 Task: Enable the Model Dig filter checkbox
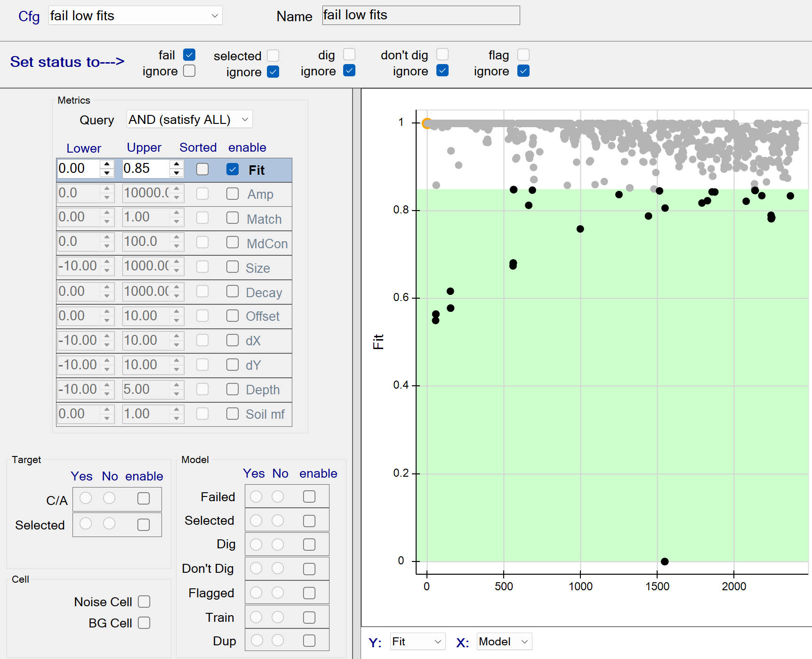tap(309, 545)
